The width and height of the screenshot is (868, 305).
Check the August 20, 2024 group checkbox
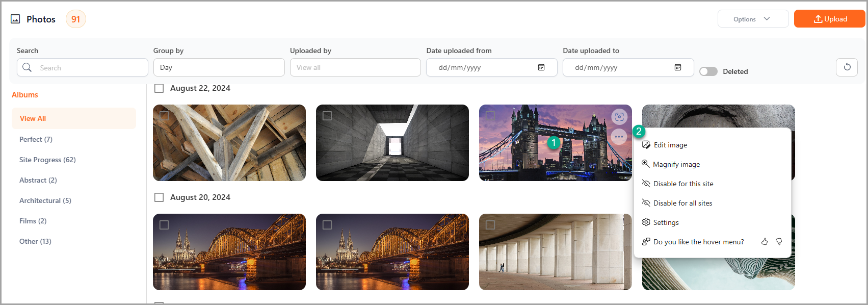[159, 197]
